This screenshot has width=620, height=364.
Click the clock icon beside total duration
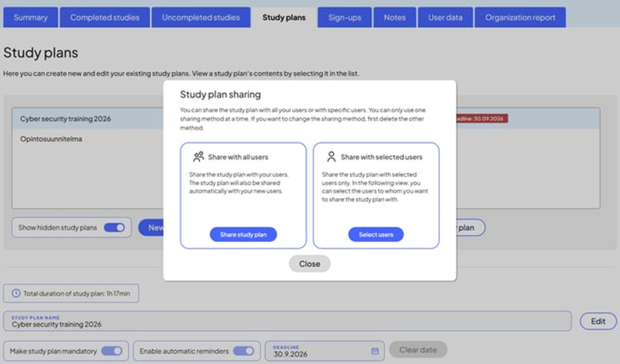point(16,294)
